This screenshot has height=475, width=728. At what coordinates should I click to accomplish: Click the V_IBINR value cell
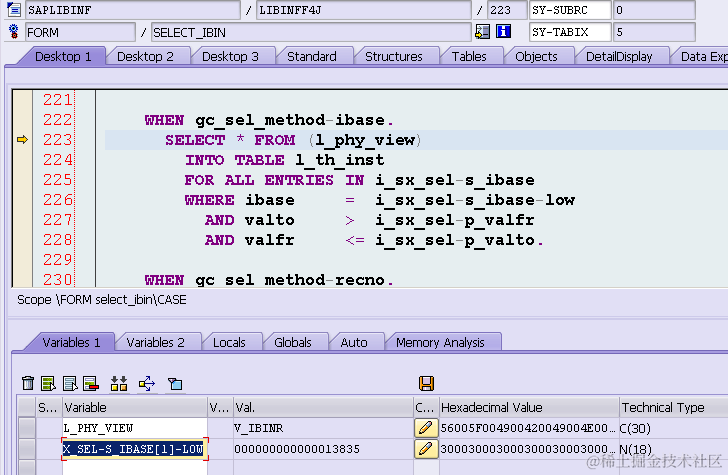[323, 428]
